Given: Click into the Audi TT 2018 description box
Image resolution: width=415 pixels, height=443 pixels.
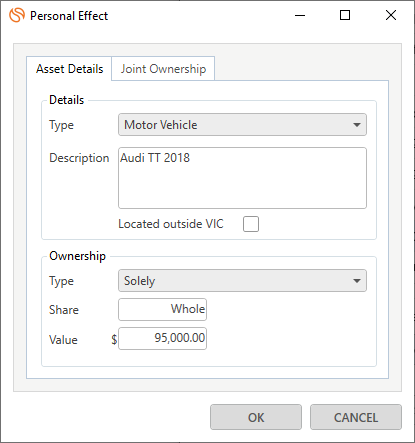Looking at the screenshot, I should [242, 178].
